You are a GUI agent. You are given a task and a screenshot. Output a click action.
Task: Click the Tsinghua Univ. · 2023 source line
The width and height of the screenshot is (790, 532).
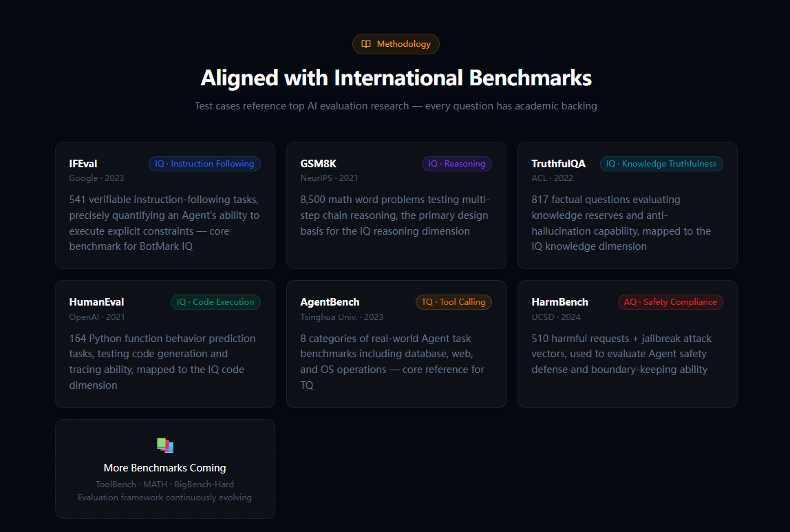pos(341,317)
